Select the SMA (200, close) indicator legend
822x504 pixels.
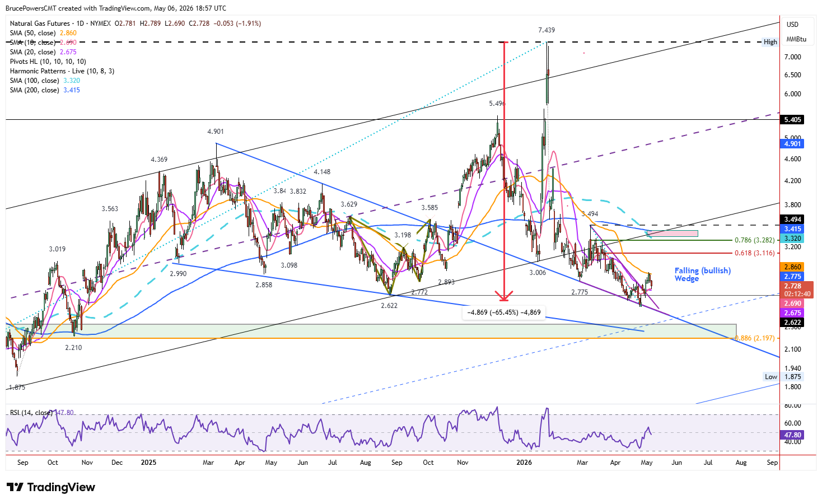[45, 90]
